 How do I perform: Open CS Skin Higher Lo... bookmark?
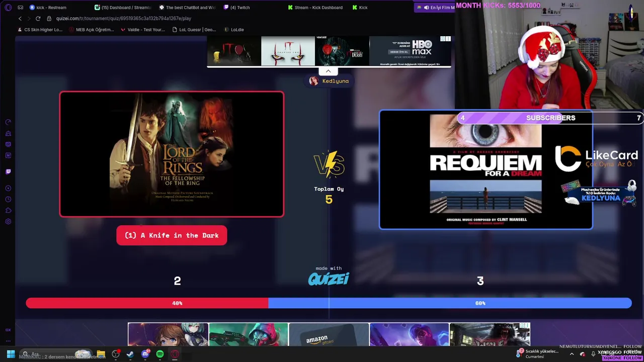coord(40,30)
